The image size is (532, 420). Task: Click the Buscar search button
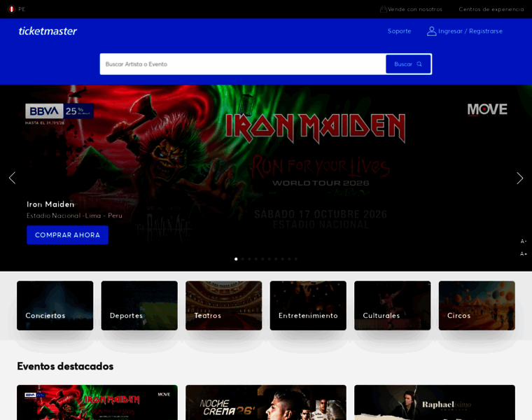tap(408, 64)
